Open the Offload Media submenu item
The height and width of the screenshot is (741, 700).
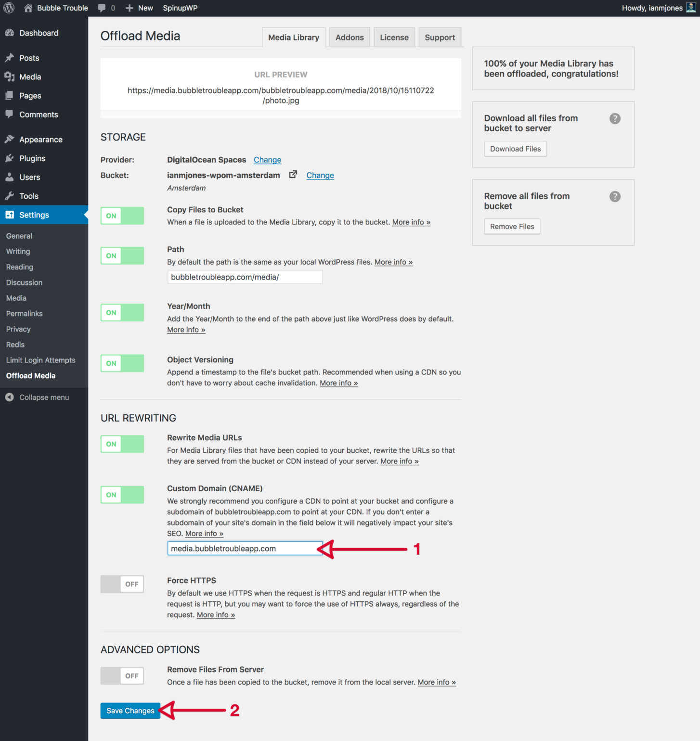[x=31, y=375]
